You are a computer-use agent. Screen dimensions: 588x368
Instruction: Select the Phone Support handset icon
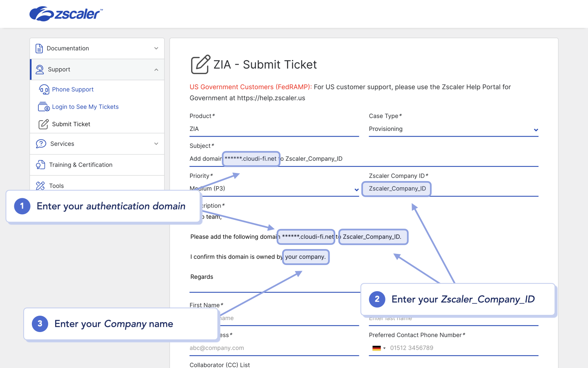(x=45, y=90)
